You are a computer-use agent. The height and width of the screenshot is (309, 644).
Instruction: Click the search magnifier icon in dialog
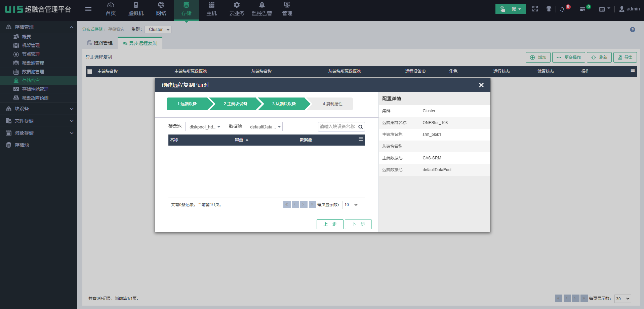[361, 127]
